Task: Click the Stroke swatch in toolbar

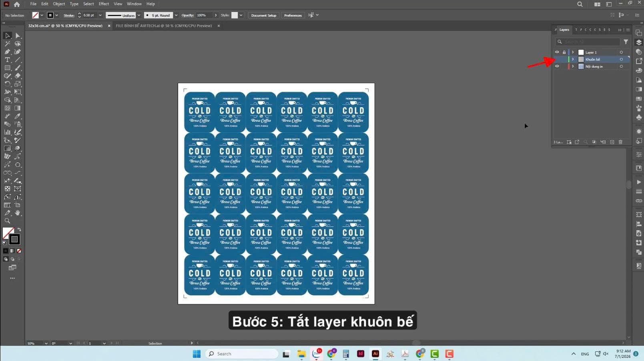Action: click(14, 239)
